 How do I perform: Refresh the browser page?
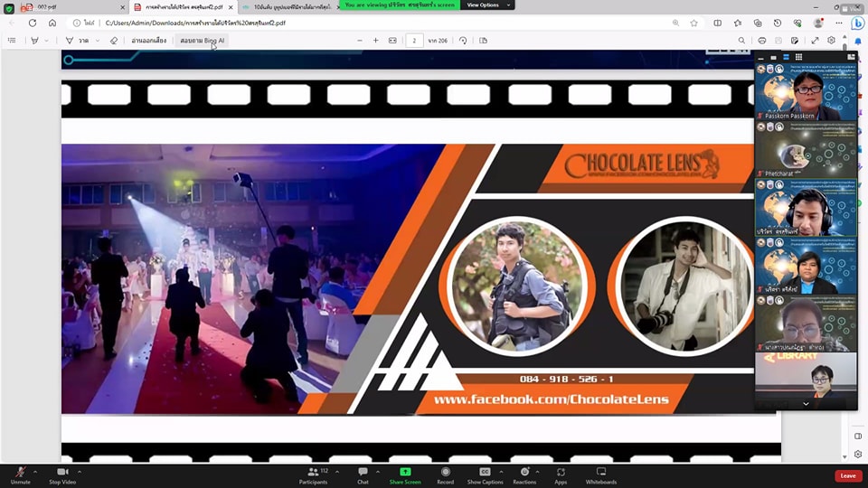(33, 23)
